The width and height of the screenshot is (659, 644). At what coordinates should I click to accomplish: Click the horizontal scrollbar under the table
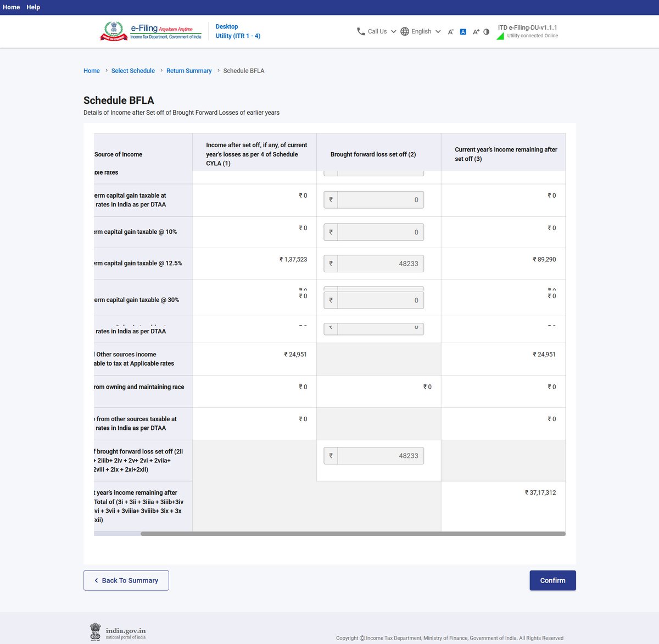tap(353, 534)
